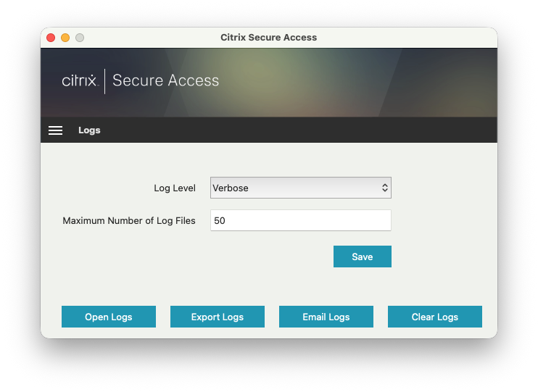538x392 pixels.
Task: Open the hamburger menu icon
Action: click(x=55, y=130)
